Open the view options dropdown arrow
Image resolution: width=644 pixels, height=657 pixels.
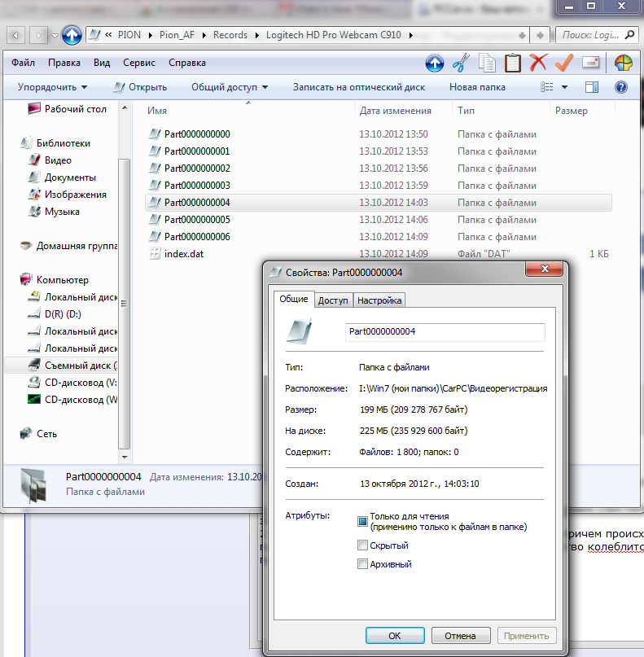[565, 87]
